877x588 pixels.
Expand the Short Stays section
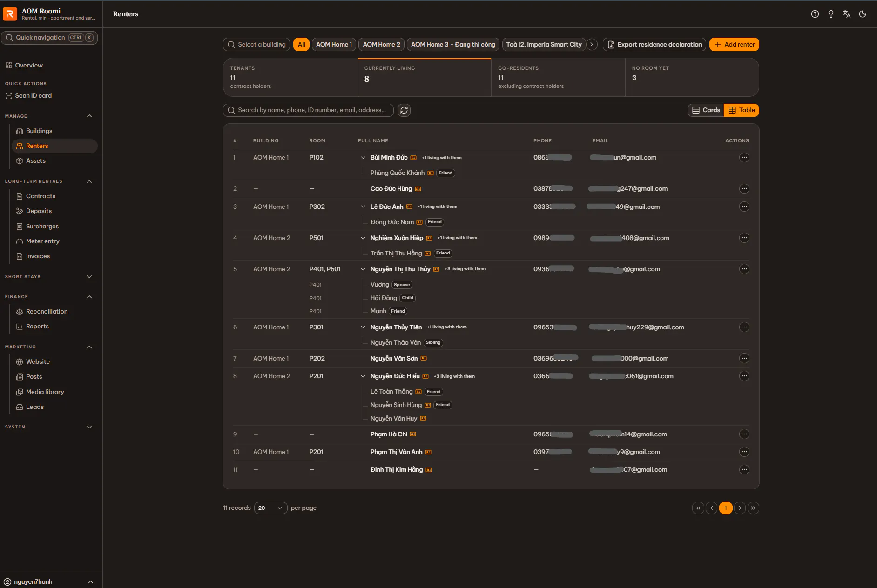89,277
